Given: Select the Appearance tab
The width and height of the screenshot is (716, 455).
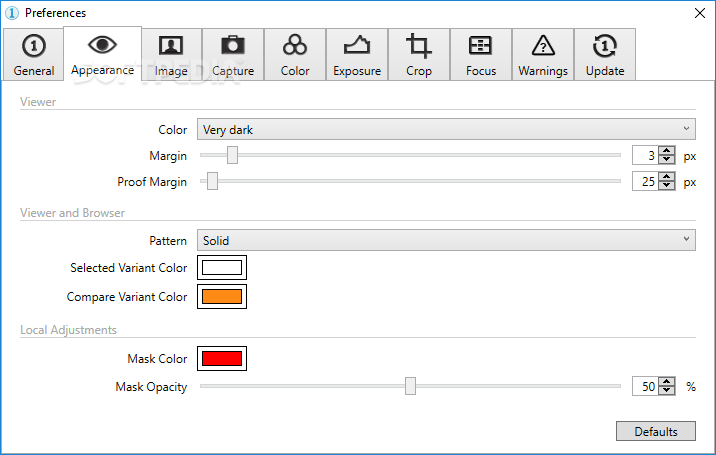Looking at the screenshot, I should (102, 54).
